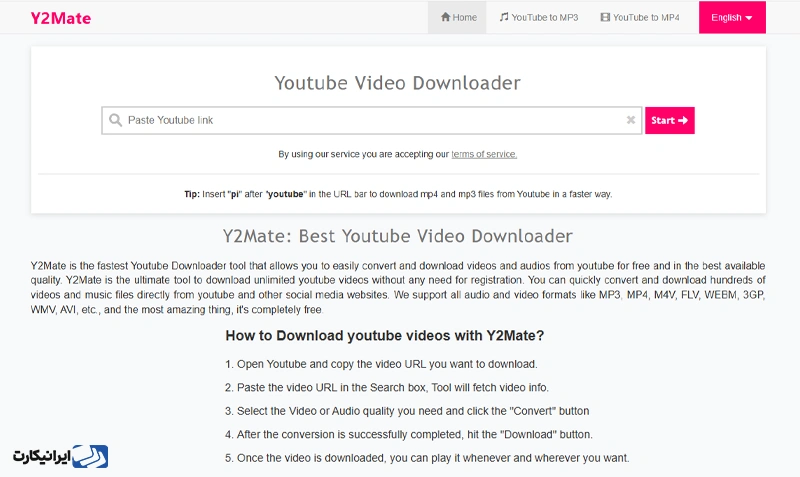Image resolution: width=800 pixels, height=477 pixels.
Task: Open the English language dropdown
Action: (x=732, y=17)
